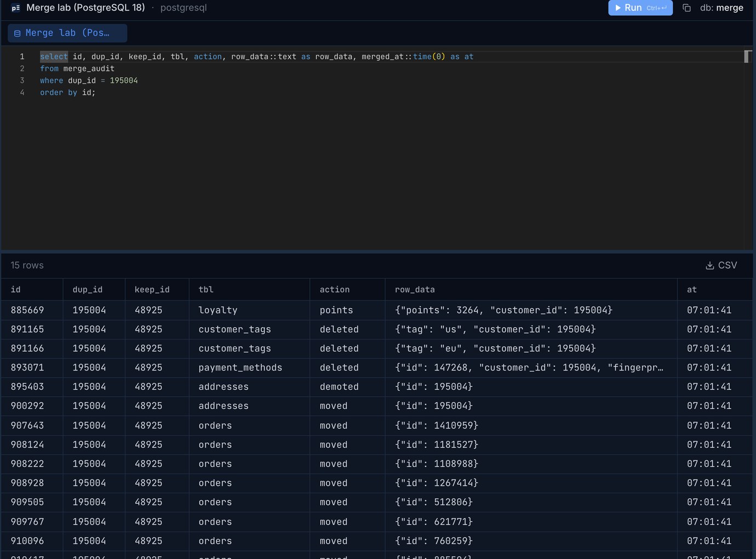Run the query with the Run button

coord(640,8)
